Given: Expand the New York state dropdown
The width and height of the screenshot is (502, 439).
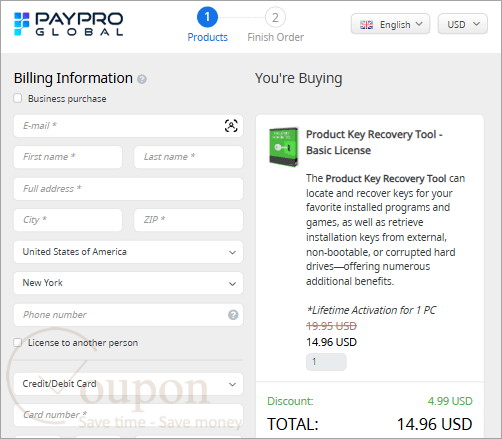Looking at the screenshot, I should (128, 283).
